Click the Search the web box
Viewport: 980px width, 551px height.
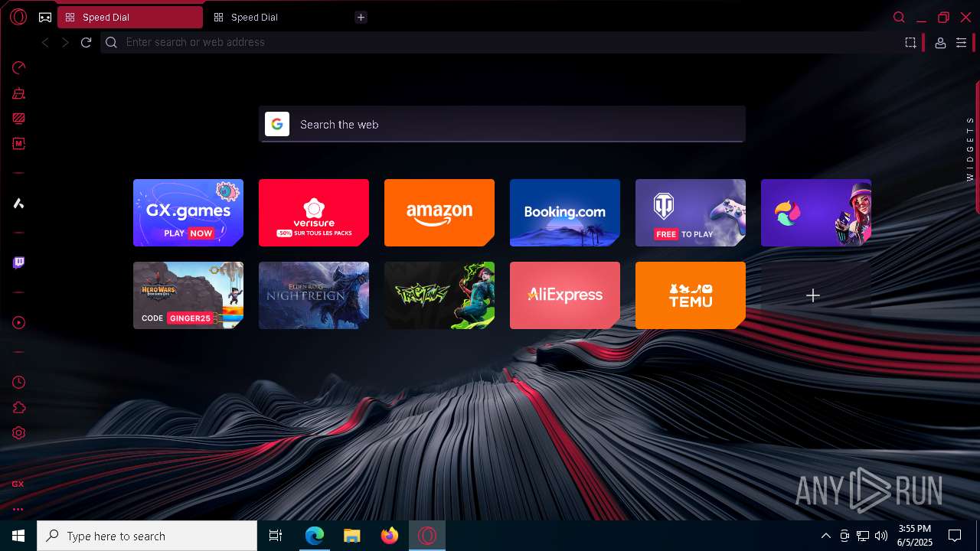[x=501, y=124]
